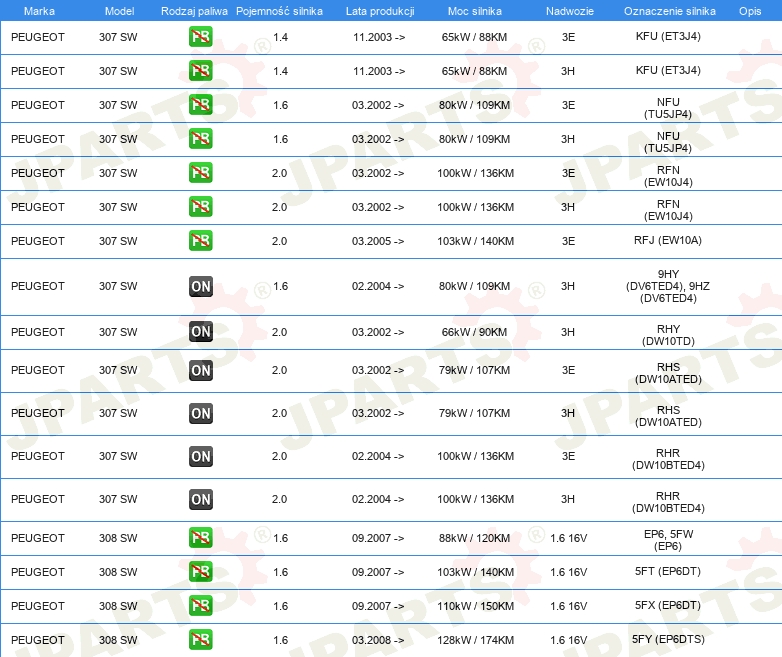Click the 5FT (EP6DT) engine code cell
Screen dimensions: 782x657
668,571
